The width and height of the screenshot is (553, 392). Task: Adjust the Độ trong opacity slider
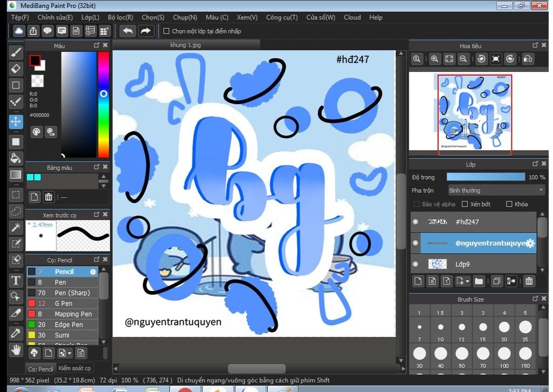coord(485,177)
